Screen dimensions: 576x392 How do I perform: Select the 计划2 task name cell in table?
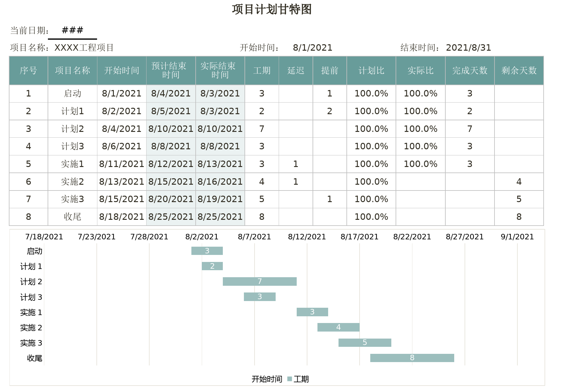click(72, 129)
